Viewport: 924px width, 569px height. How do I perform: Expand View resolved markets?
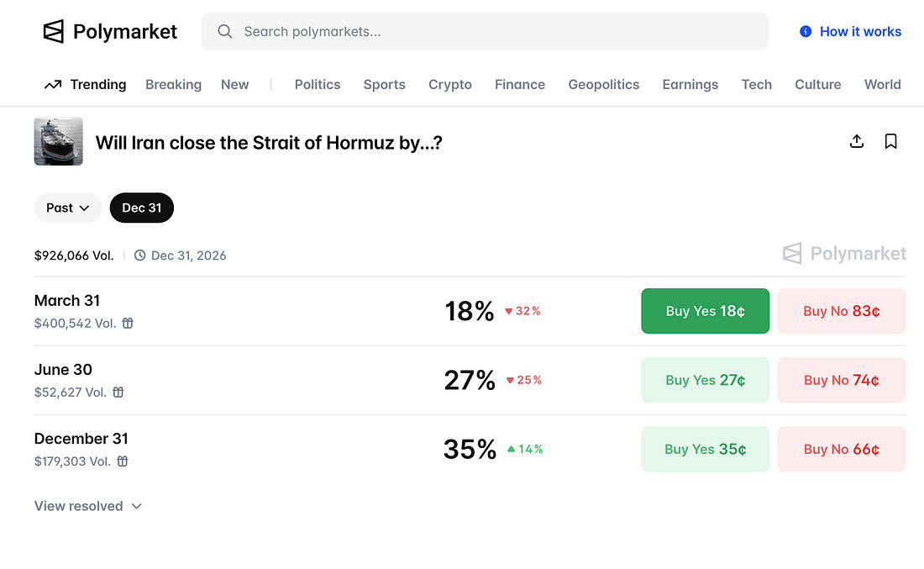pos(88,506)
